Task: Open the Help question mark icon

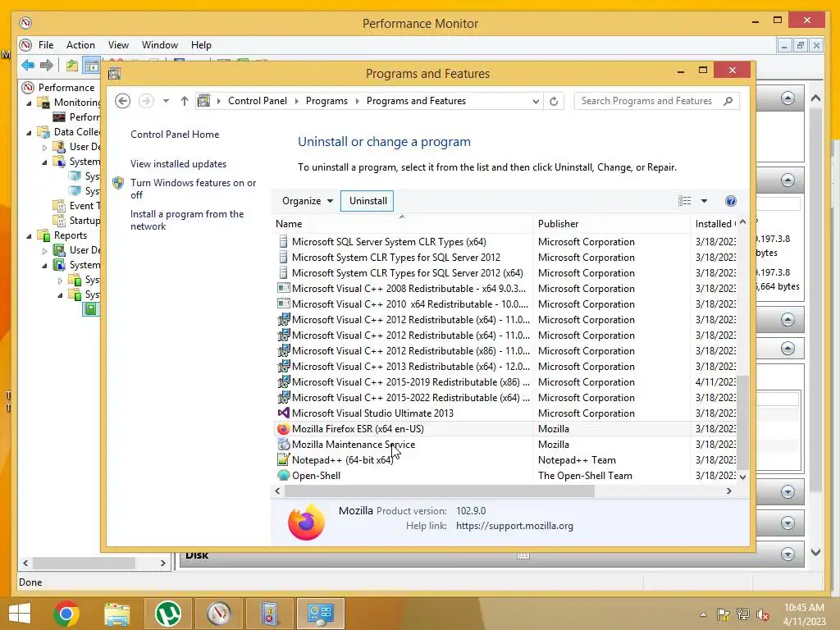Action: point(730,201)
